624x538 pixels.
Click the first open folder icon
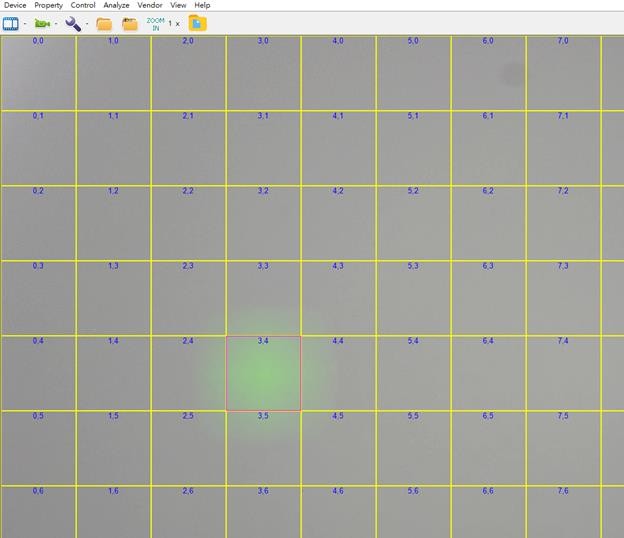coord(104,23)
